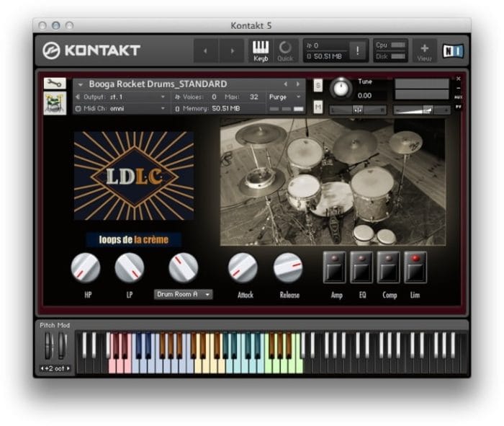The image size is (504, 426).
Task: Click the Tune knob
Action: point(341,88)
